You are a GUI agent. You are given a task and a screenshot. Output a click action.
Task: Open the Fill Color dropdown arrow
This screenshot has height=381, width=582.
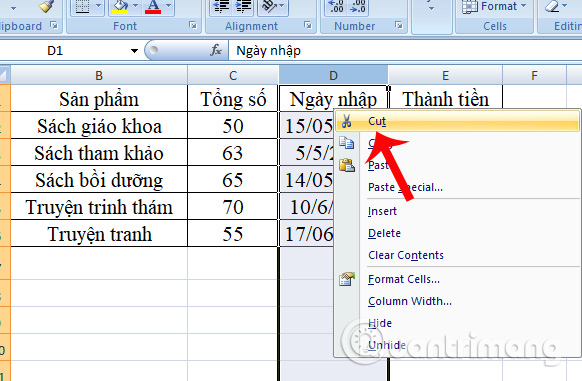click(x=135, y=6)
